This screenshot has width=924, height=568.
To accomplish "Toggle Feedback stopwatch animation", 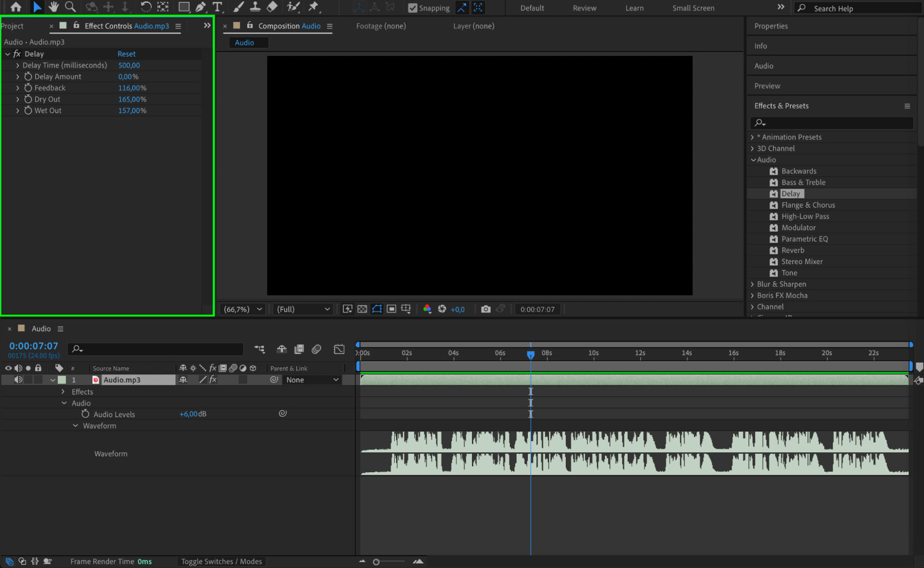I will coord(28,88).
